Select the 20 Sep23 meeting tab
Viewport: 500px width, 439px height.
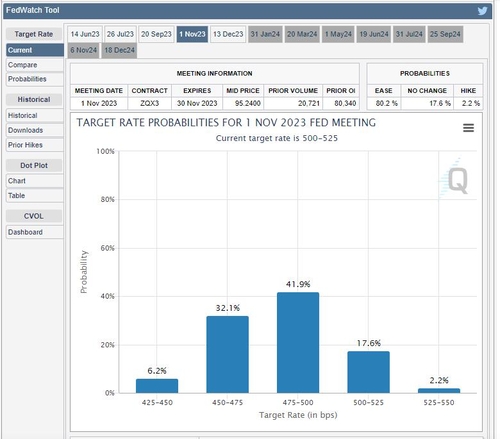(x=156, y=34)
